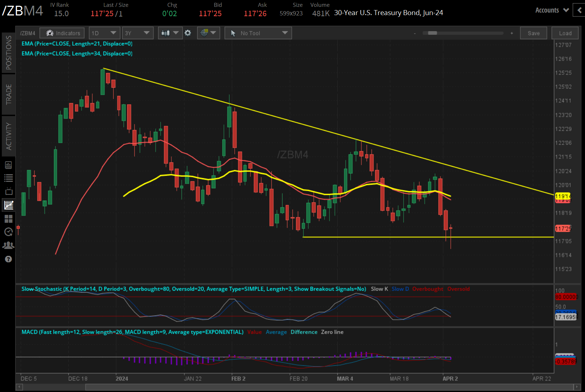Open the community people sidebar icon

9,245
